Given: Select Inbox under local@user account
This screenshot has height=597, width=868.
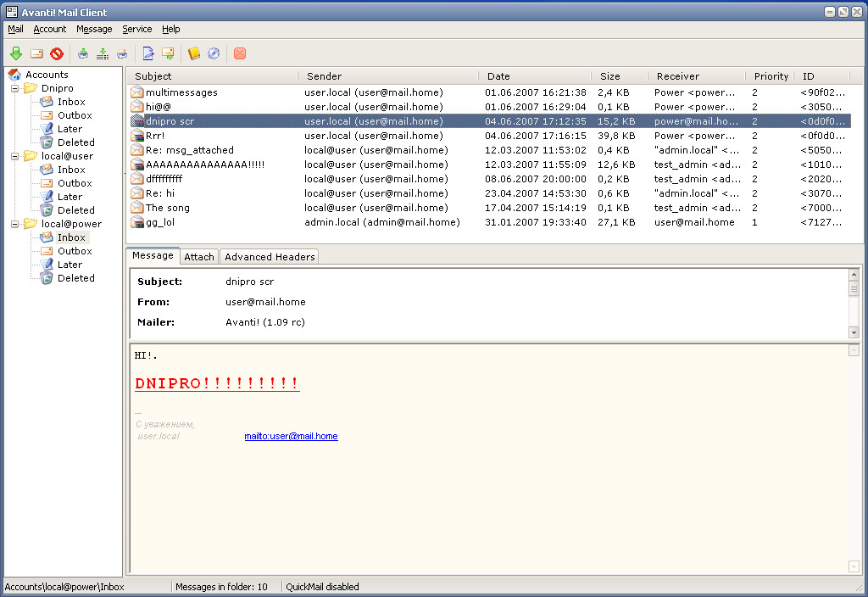Looking at the screenshot, I should tap(71, 170).
